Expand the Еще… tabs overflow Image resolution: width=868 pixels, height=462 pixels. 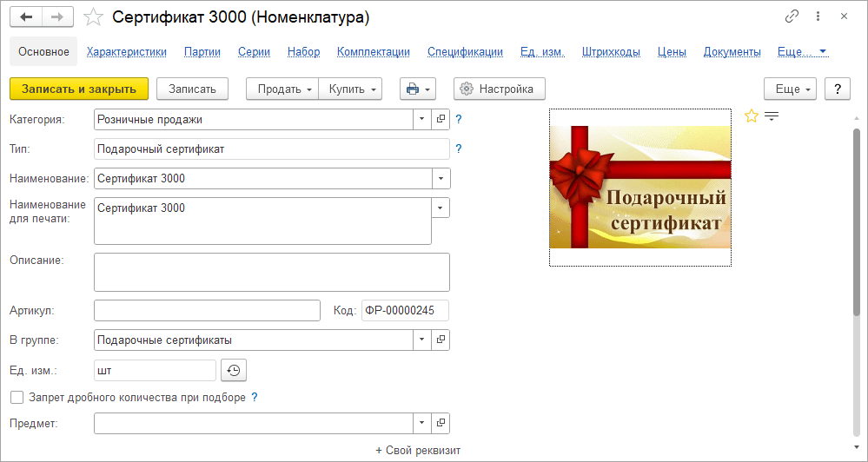click(802, 52)
